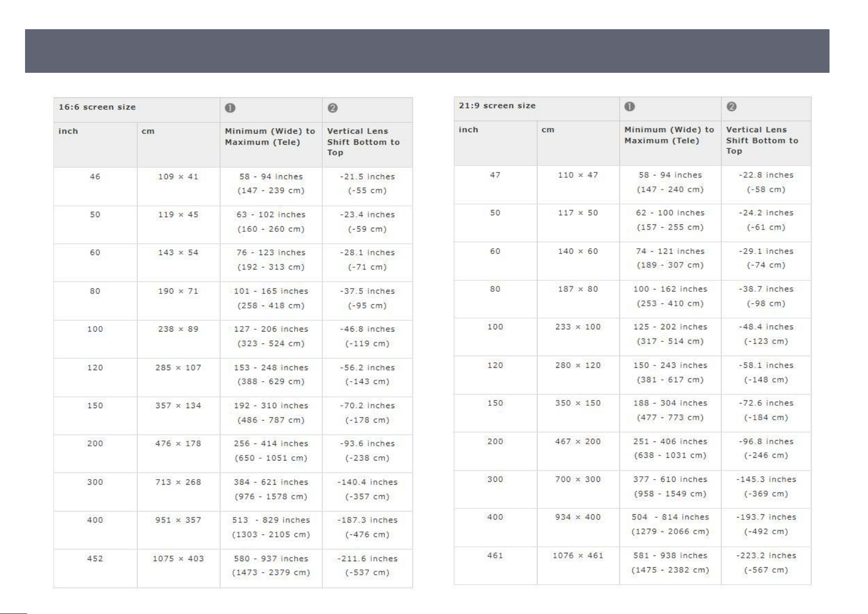Click value '100 - 162 inches'
Screen dimensions: 868x614
coord(670,289)
